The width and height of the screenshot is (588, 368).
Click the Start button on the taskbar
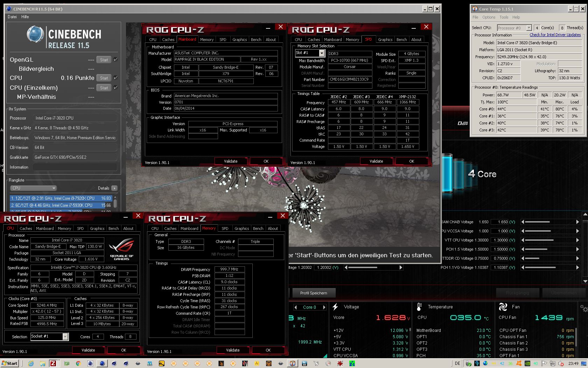tap(9, 363)
